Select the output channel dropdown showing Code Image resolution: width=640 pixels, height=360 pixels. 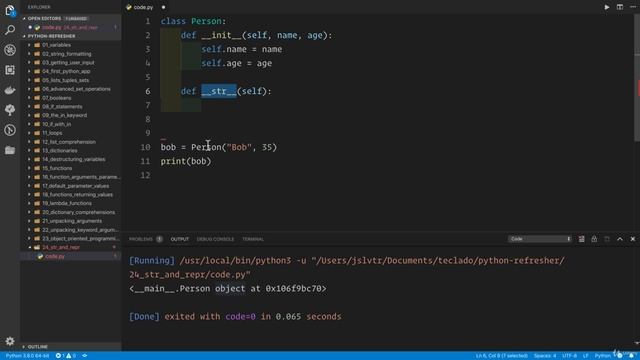click(540, 239)
